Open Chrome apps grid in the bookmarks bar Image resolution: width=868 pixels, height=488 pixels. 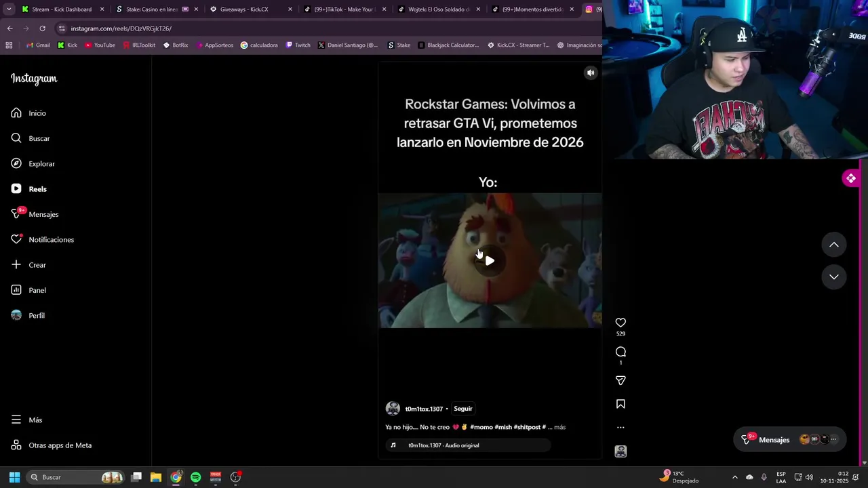[9, 45]
